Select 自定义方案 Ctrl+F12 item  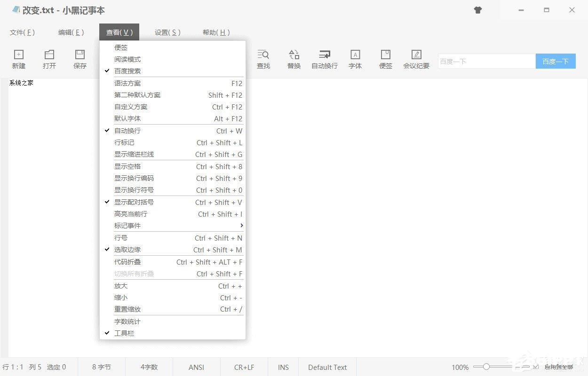(x=173, y=107)
